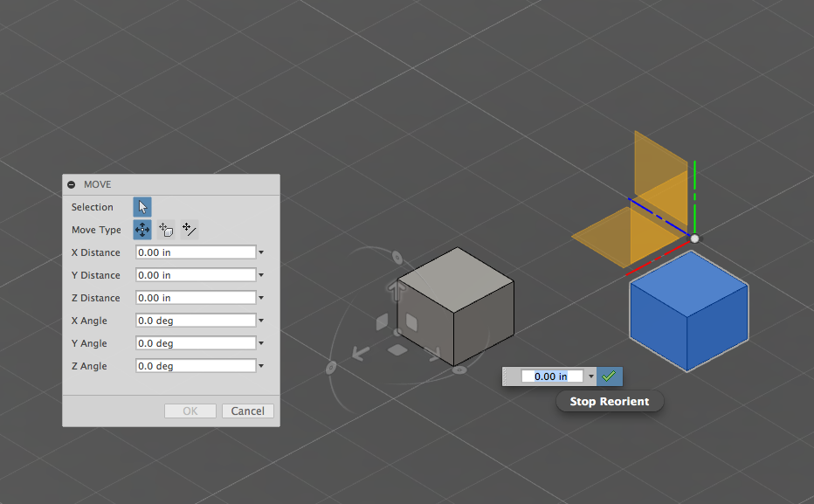The width and height of the screenshot is (814, 504).
Task: Open the Z Angle dropdown
Action: (x=260, y=365)
